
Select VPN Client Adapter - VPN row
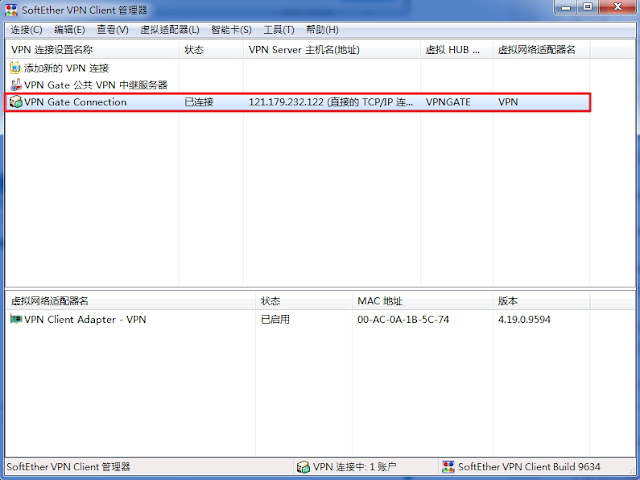(x=85, y=319)
